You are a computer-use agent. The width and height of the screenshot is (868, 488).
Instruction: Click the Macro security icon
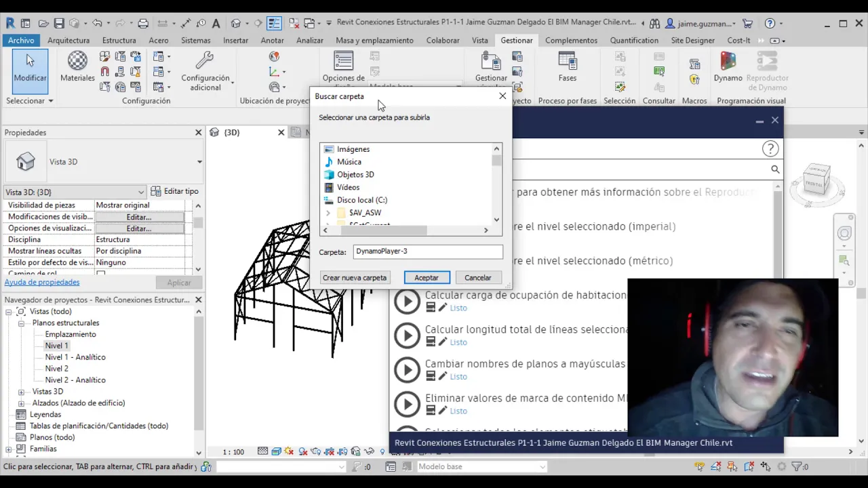pyautogui.click(x=694, y=79)
